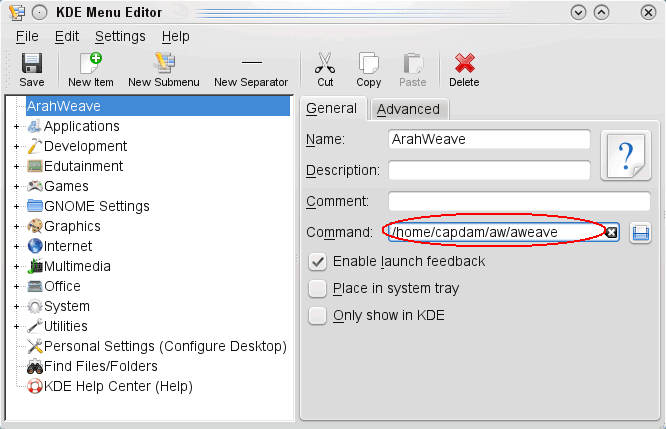Toggle the sticky round button in title bar

pos(40,13)
